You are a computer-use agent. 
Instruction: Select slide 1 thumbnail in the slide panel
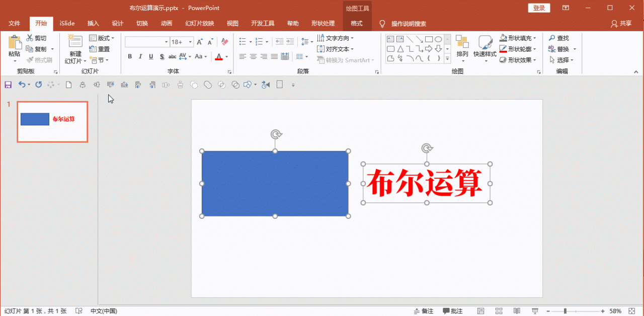coord(52,122)
